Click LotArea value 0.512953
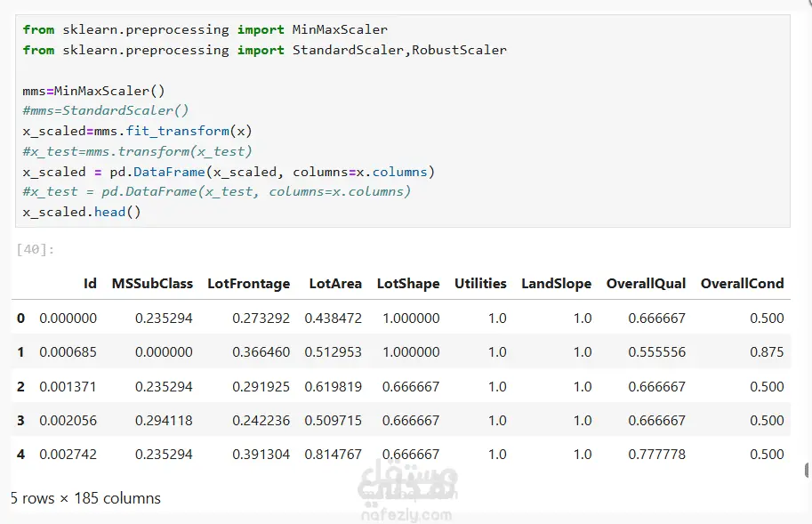Viewport: 812px width, 524px height. (333, 352)
